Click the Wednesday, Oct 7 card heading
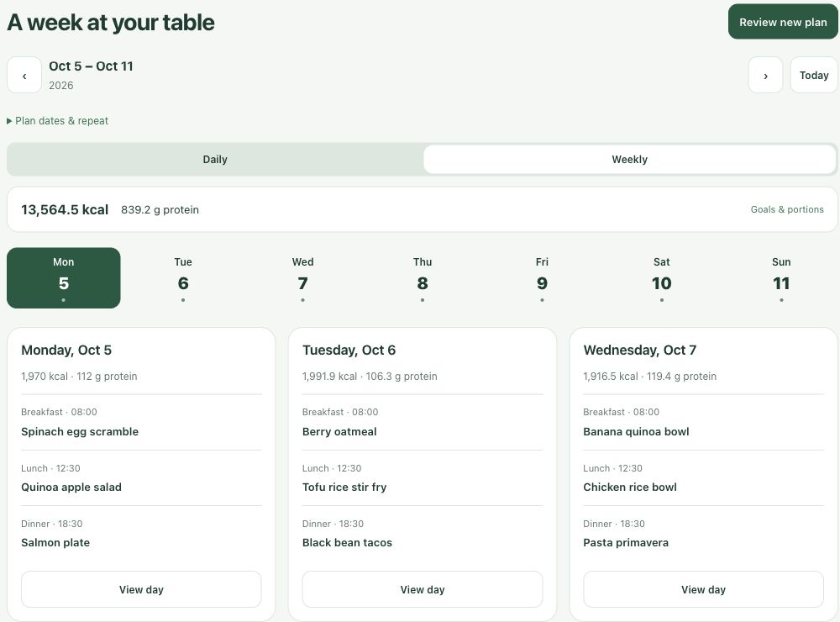 click(639, 351)
